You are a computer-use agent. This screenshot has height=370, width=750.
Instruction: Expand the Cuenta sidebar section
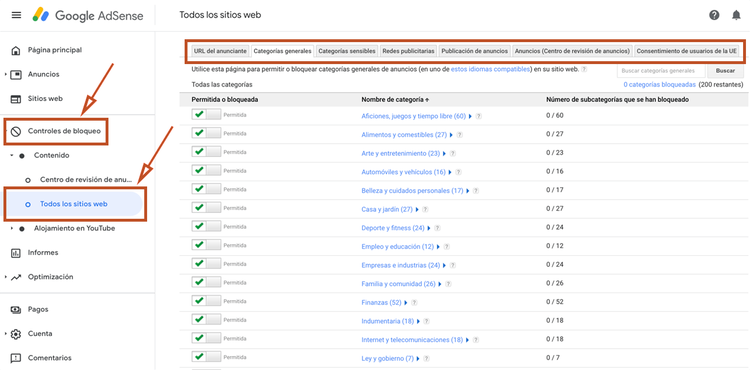[6, 334]
